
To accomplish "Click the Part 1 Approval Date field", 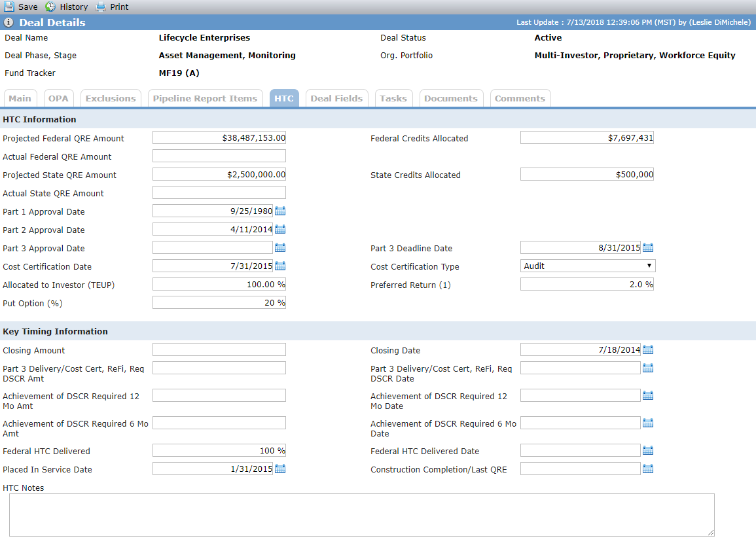I will pos(213,211).
